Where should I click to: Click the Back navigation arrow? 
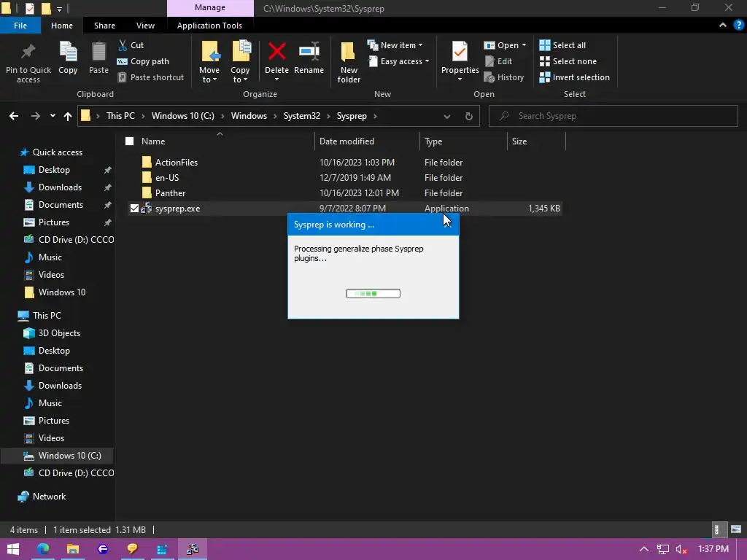(14, 116)
